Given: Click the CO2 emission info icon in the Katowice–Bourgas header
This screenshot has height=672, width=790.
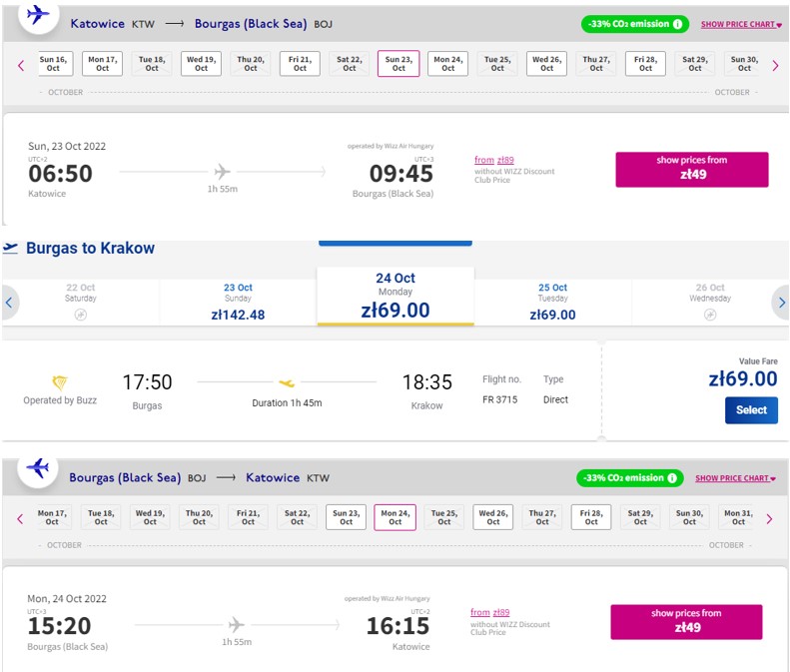Looking at the screenshot, I should pyautogui.click(x=678, y=24).
